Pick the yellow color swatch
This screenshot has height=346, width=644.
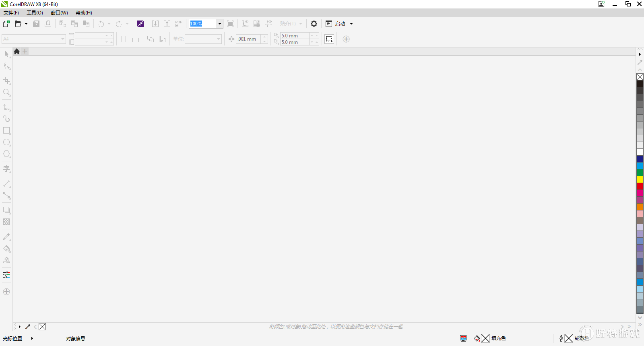click(640, 179)
